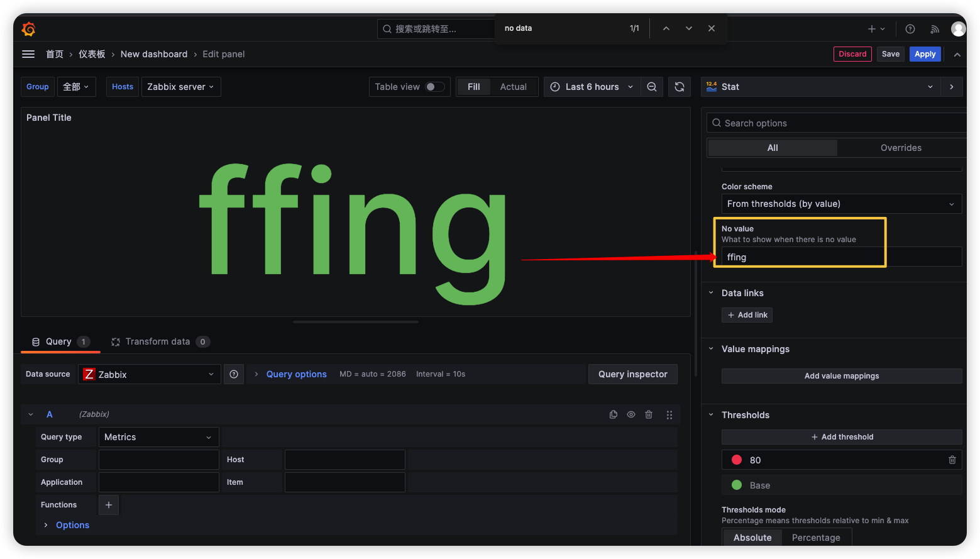Toggle the Table view switch

click(434, 87)
